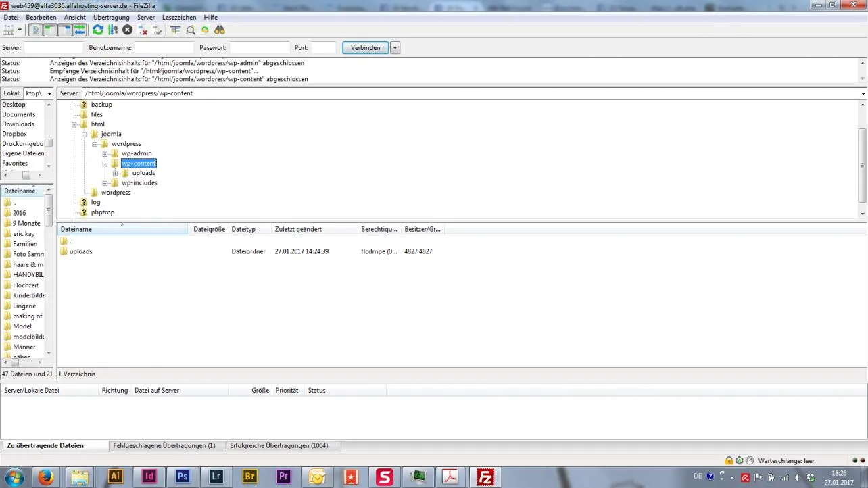
Task: Toggle processing of the transfer queue icon
Action: point(113,30)
